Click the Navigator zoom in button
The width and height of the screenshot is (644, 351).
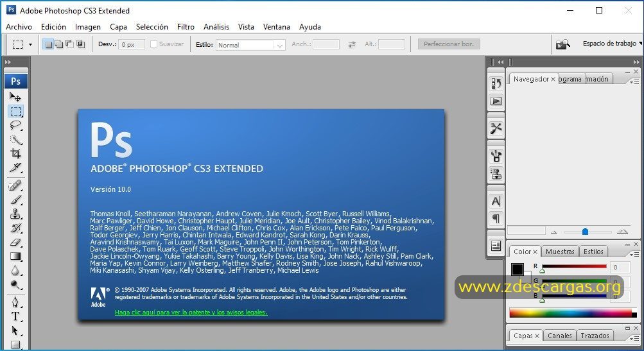(x=622, y=232)
